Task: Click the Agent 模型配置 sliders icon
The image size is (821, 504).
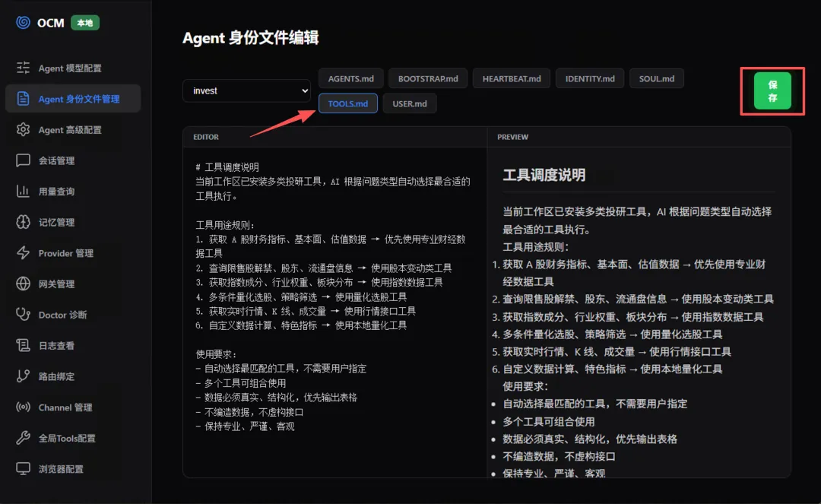Action: tap(23, 68)
